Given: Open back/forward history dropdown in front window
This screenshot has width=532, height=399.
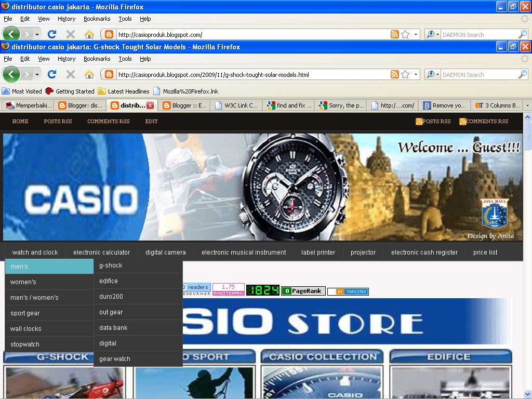Looking at the screenshot, I should point(37,74).
